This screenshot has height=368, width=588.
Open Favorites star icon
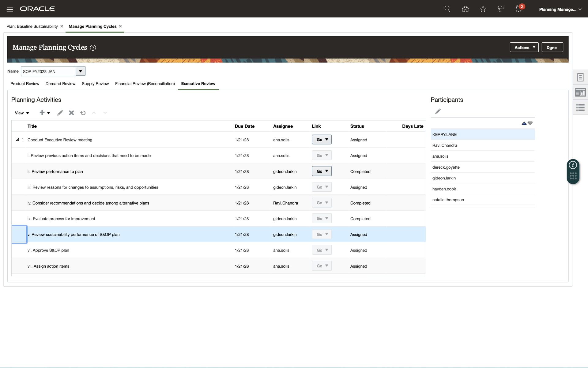483,9
